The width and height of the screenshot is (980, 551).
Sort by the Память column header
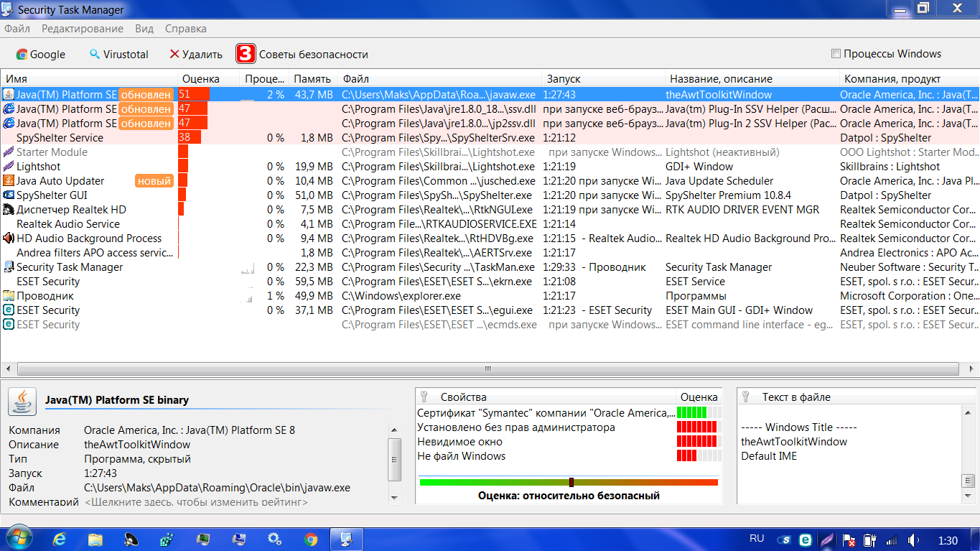(x=313, y=79)
